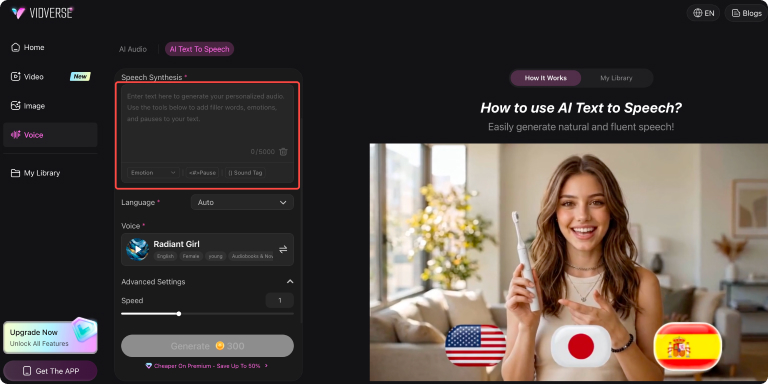Collapse the Advanced Settings section
The image size is (768, 384).
290,282
